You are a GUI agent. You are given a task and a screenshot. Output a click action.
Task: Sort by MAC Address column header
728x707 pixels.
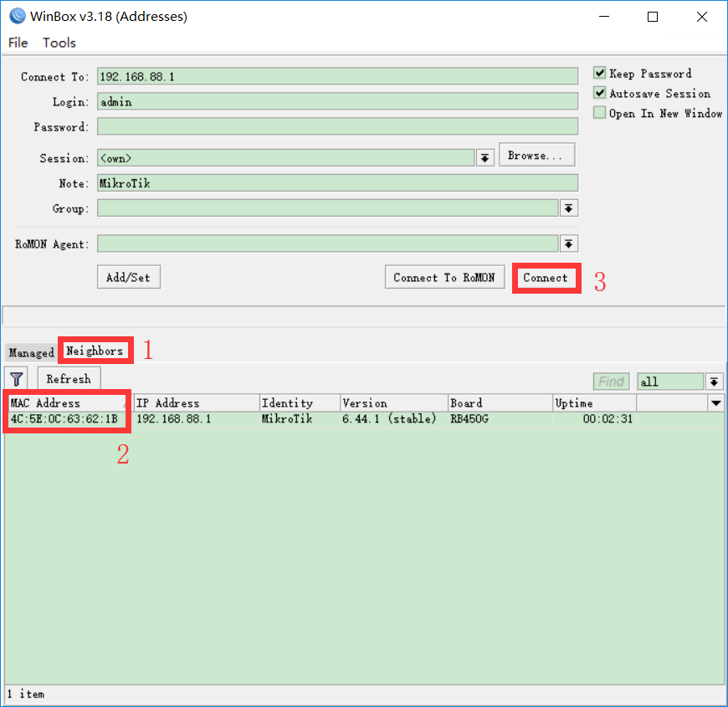(x=69, y=403)
